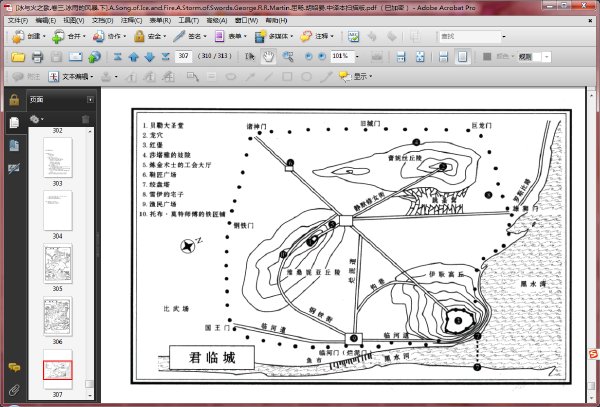Open the 窗口(W) menu

click(x=246, y=20)
